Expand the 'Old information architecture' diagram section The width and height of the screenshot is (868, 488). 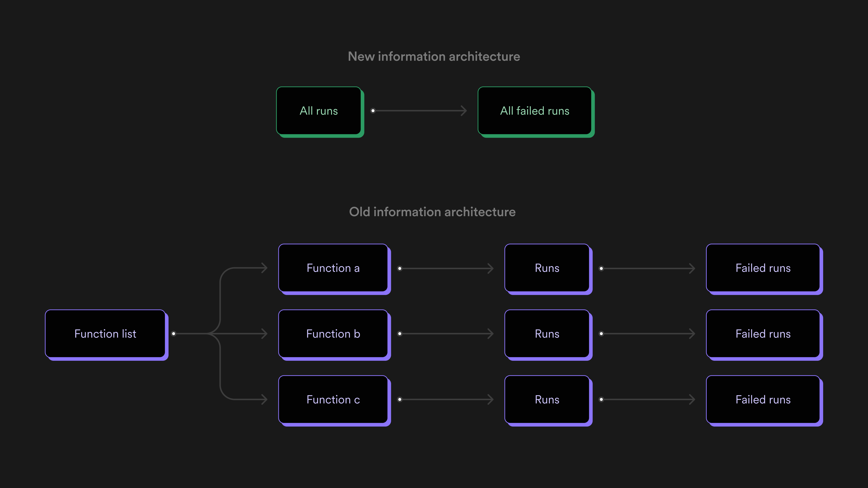click(434, 212)
